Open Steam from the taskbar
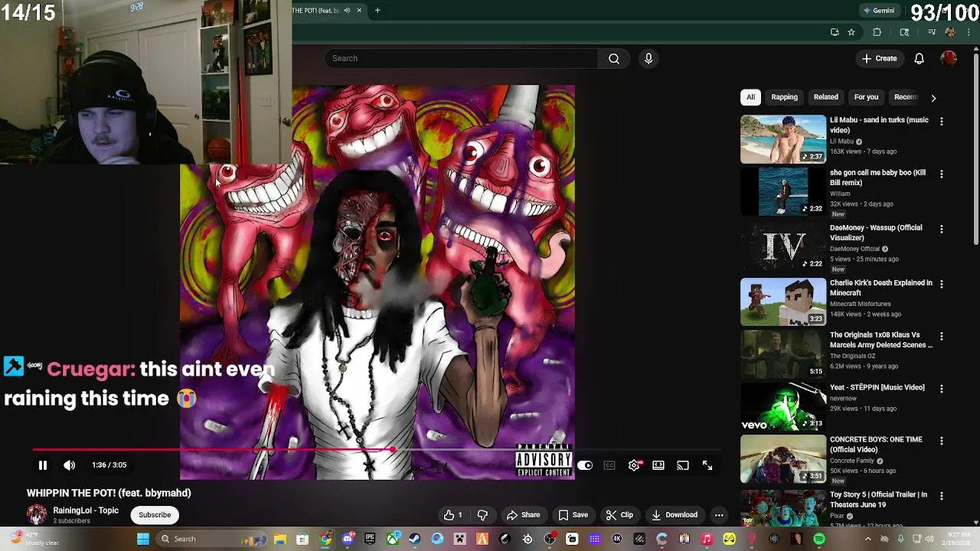This screenshot has height=551, width=980. click(x=414, y=539)
